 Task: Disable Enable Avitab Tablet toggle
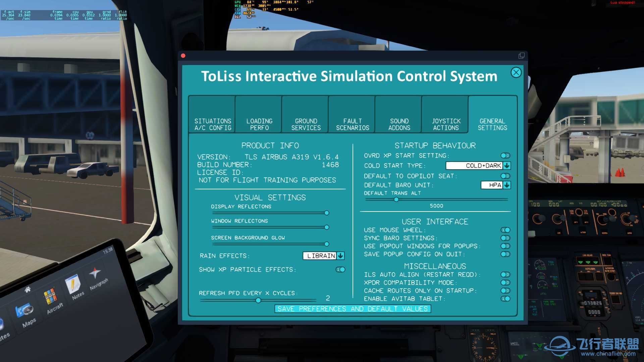click(505, 299)
